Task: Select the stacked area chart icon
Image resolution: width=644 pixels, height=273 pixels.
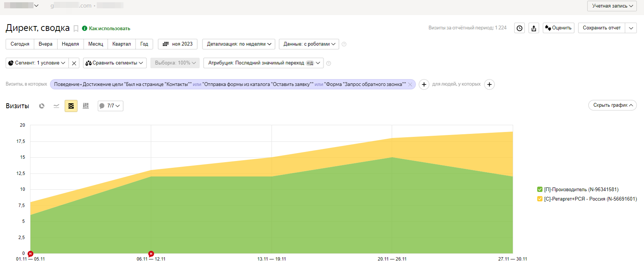Action: point(71,106)
